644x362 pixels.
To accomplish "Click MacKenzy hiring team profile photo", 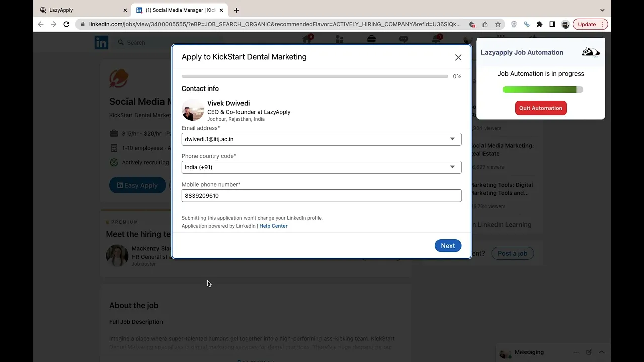I will click(x=117, y=255).
